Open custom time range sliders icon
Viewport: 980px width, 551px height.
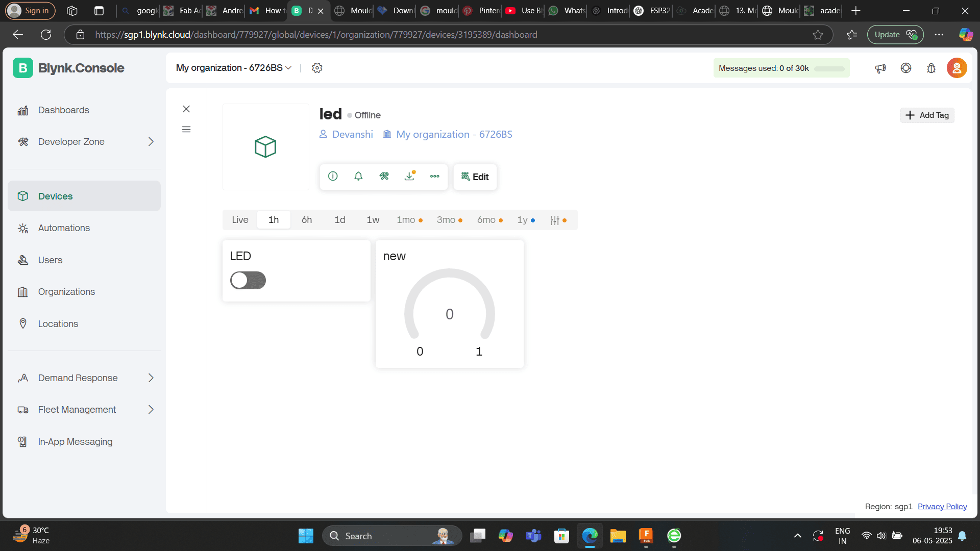558,220
